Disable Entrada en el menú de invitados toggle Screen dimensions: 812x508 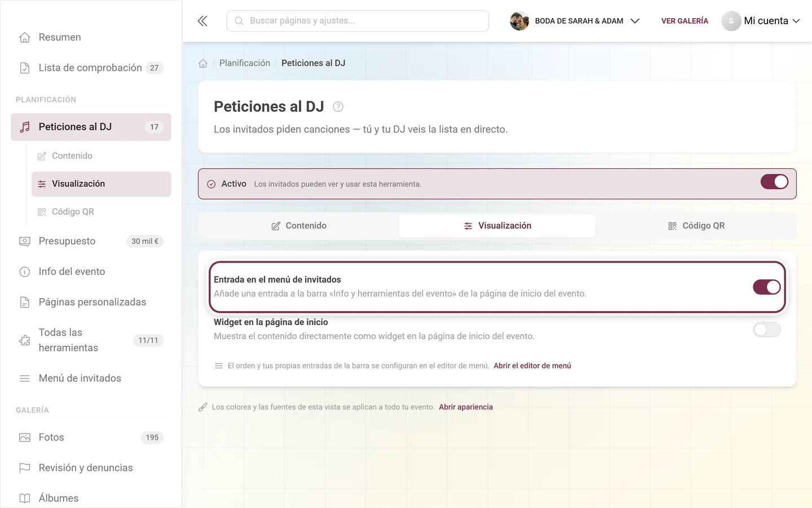[x=767, y=287]
